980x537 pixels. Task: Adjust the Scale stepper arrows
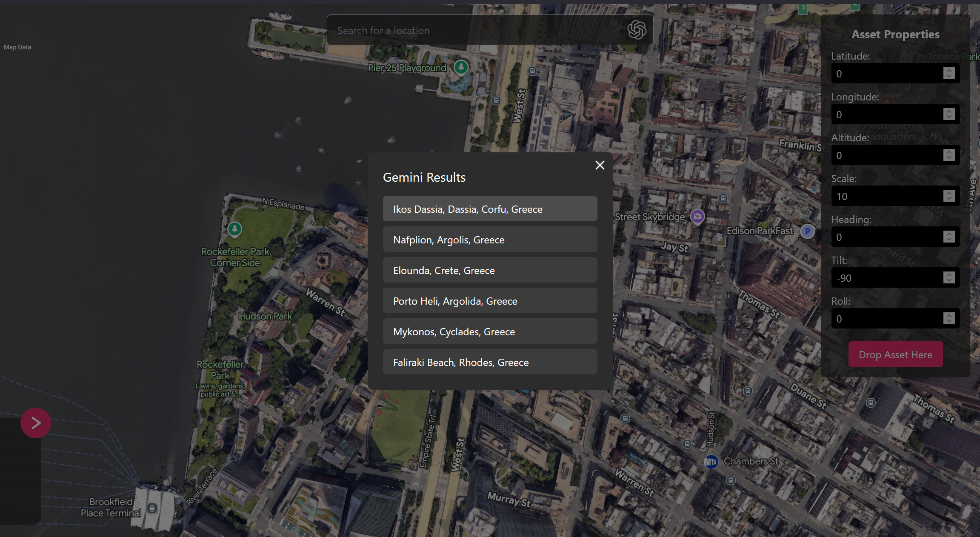click(x=949, y=196)
